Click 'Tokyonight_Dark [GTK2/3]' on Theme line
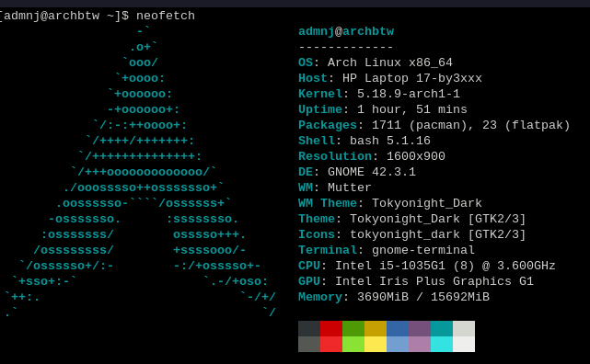 point(438,219)
